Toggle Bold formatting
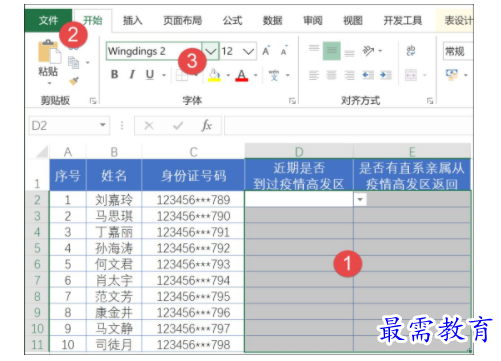This screenshot has height=361, width=501. (114, 74)
